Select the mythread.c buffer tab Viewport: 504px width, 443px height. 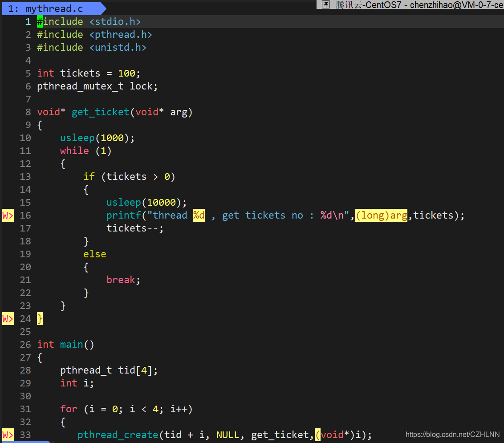pyautogui.click(x=52, y=8)
